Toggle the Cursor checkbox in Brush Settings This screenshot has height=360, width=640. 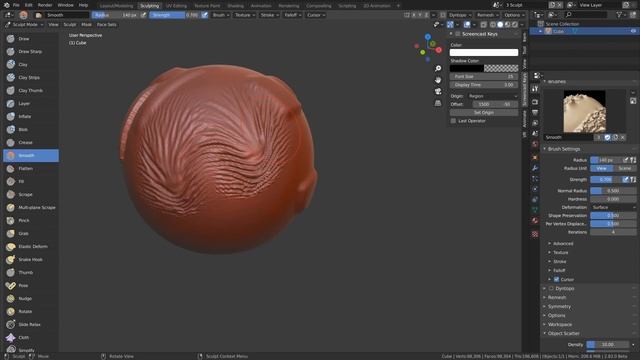(x=556, y=280)
